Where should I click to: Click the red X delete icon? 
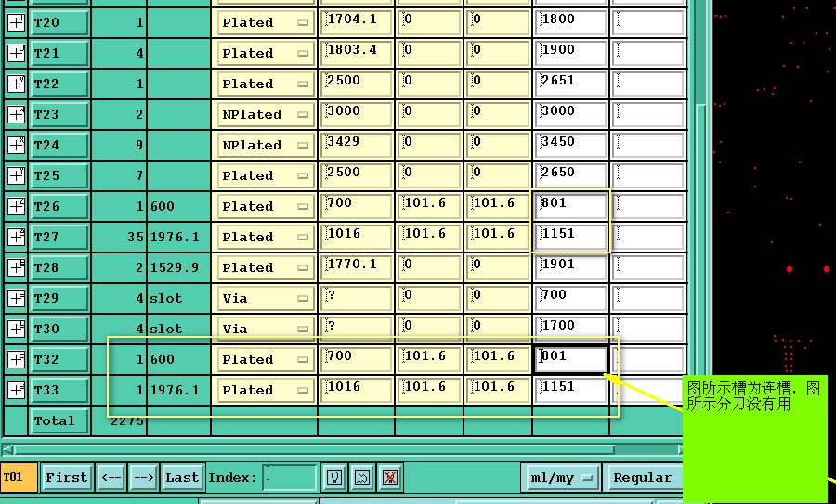tap(390, 477)
